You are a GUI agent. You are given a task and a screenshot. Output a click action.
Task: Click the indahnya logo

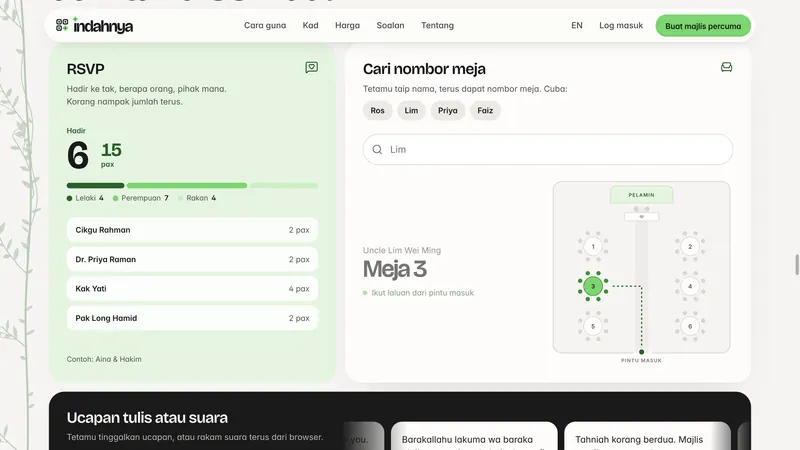click(94, 26)
